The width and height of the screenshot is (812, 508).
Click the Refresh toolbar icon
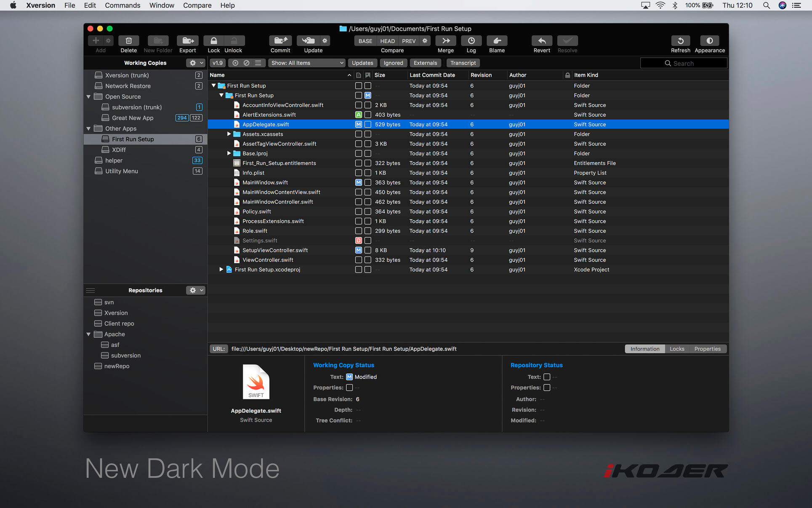click(x=680, y=41)
